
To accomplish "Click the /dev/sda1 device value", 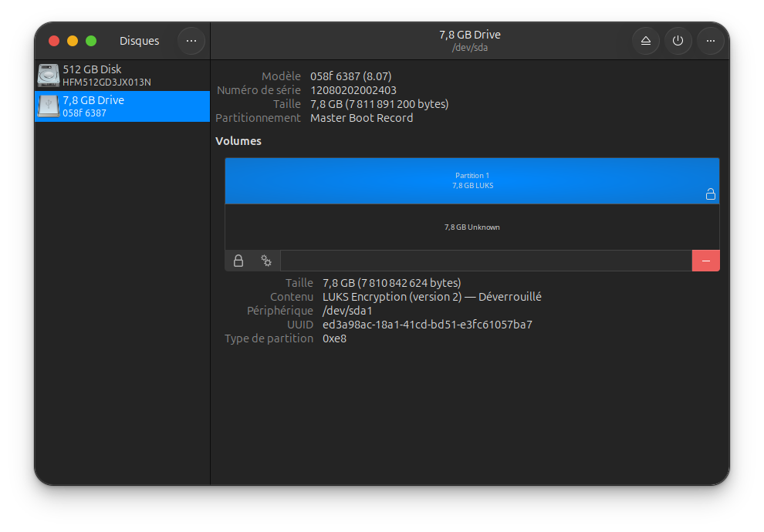I will 347,311.
